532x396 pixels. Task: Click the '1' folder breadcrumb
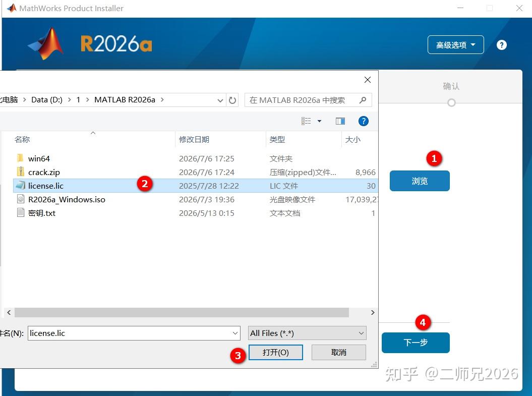pyautogui.click(x=78, y=100)
